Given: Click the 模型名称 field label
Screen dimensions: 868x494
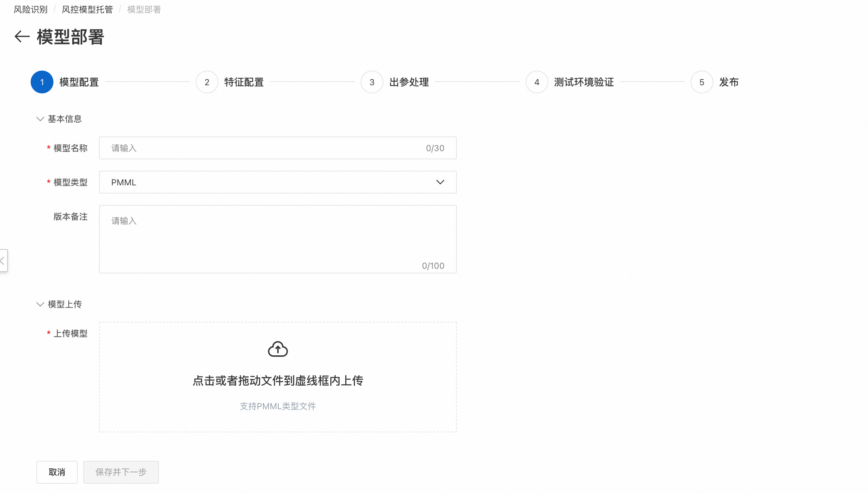Looking at the screenshot, I should [x=71, y=148].
